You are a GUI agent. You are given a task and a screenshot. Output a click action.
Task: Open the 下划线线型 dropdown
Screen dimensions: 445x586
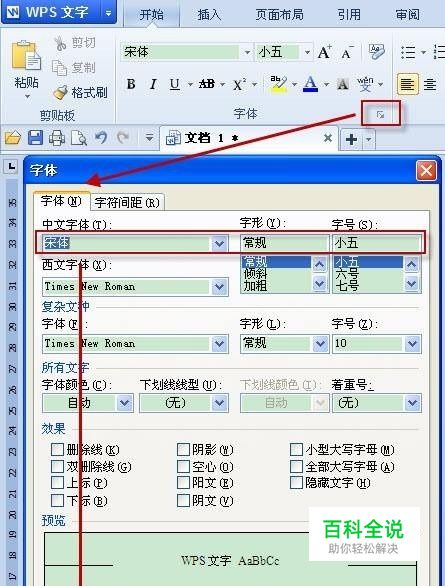tap(219, 403)
